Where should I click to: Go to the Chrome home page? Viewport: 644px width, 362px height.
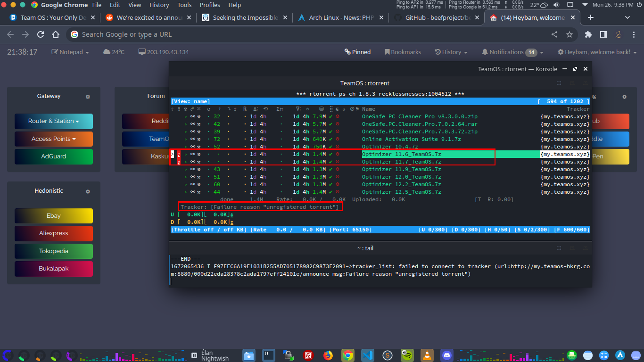coord(56,34)
